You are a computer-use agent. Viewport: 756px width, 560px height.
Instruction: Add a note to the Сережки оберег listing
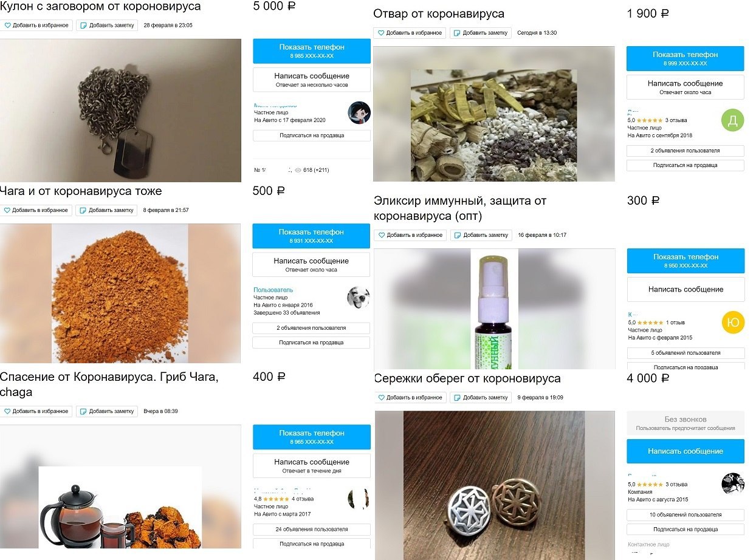[480, 397]
